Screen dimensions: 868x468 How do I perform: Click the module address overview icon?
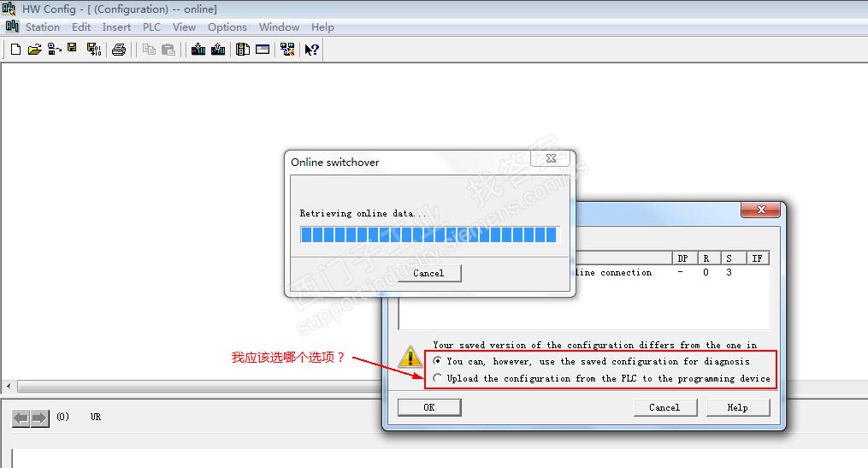pos(263,50)
